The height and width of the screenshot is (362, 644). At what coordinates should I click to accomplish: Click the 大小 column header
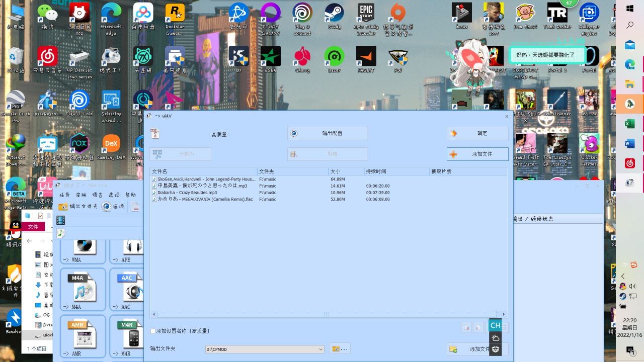(346, 171)
